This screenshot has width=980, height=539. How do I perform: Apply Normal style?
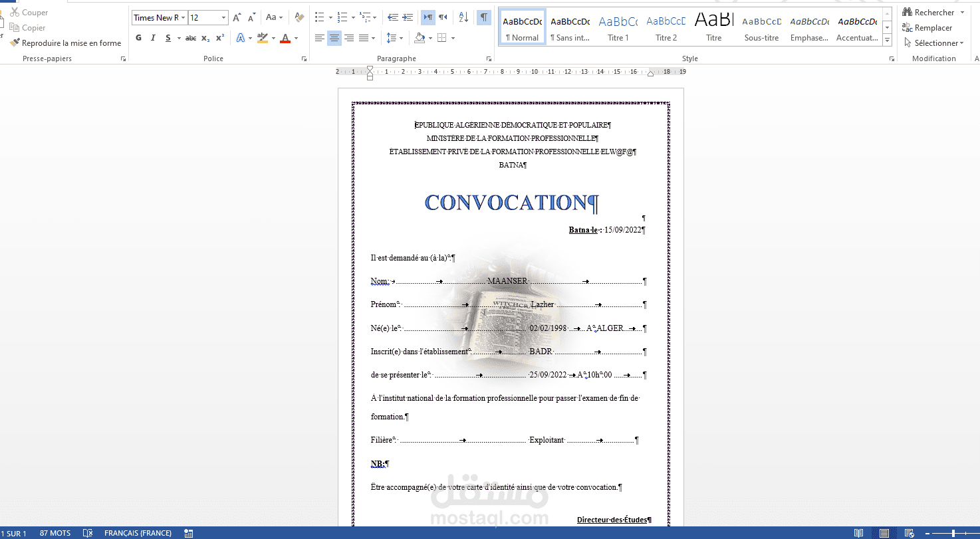523,27
